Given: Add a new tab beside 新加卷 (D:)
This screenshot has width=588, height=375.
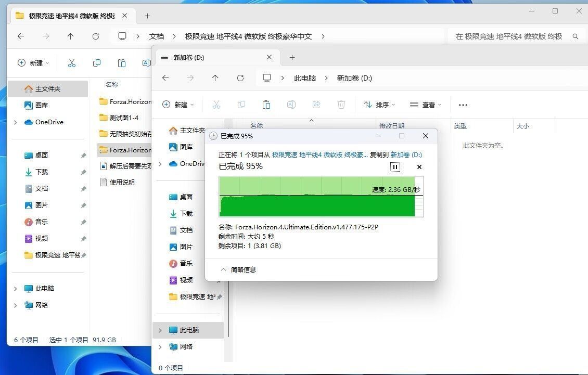Looking at the screenshot, I should tap(292, 57).
